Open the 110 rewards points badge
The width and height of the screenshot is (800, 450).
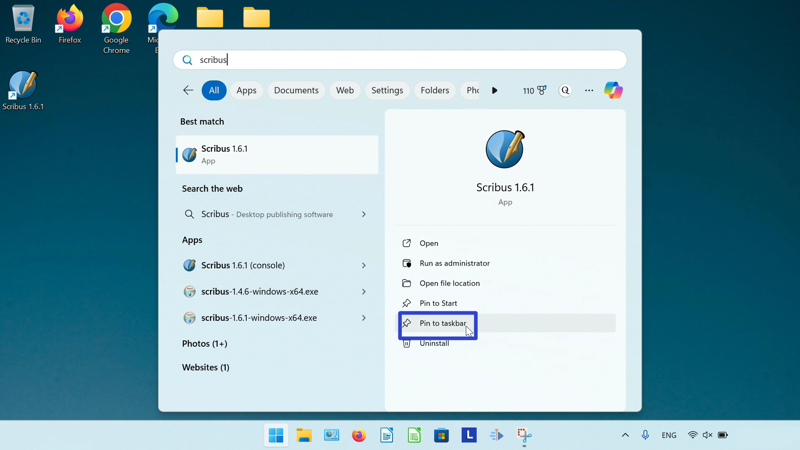point(534,90)
